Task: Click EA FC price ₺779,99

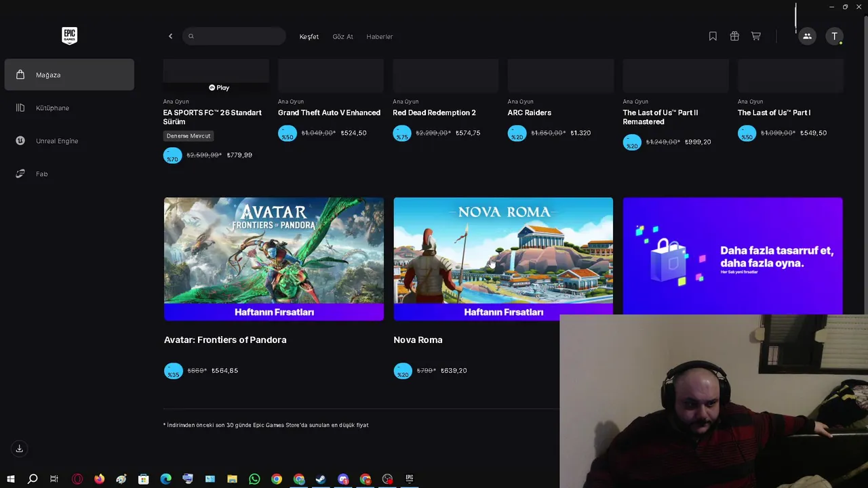Action: [239, 155]
